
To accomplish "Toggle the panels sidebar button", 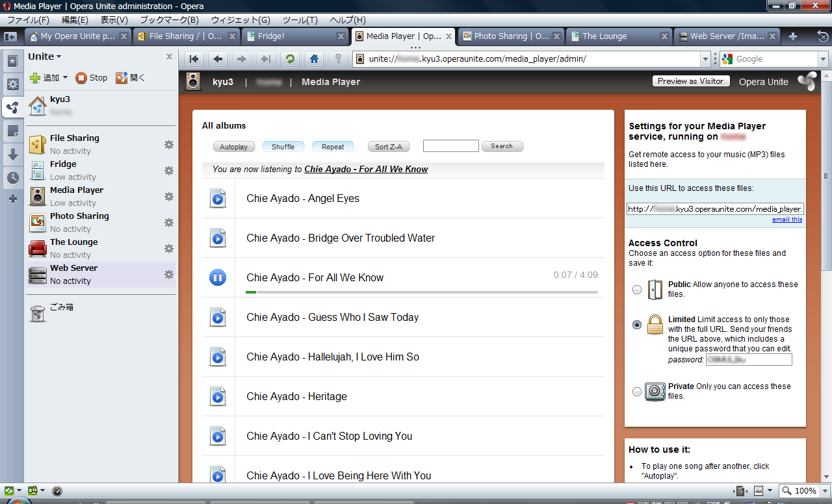I will (10, 36).
